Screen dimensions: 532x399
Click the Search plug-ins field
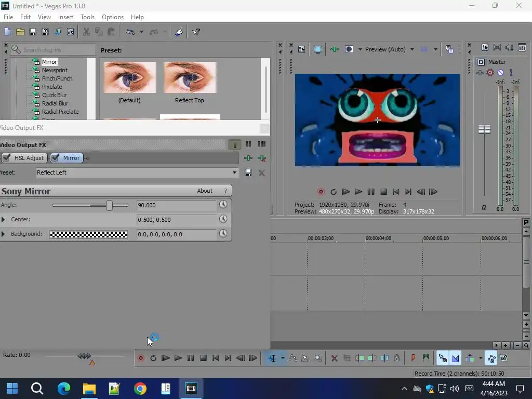[52, 50]
